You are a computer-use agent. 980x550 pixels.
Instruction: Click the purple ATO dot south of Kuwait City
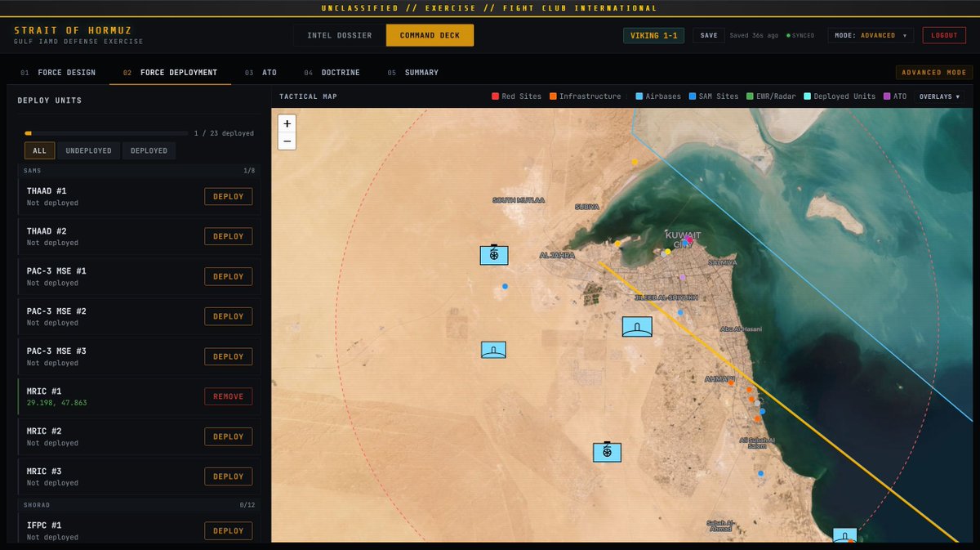pyautogui.click(x=683, y=278)
